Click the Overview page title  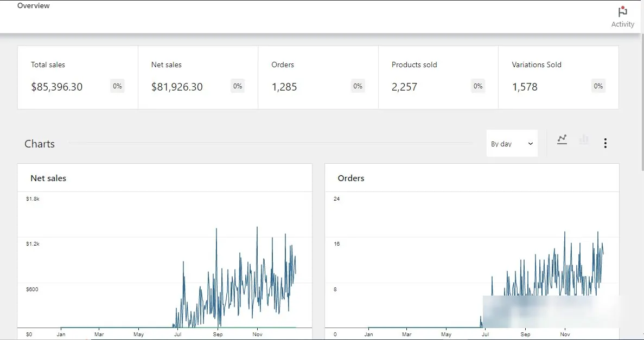tap(33, 6)
